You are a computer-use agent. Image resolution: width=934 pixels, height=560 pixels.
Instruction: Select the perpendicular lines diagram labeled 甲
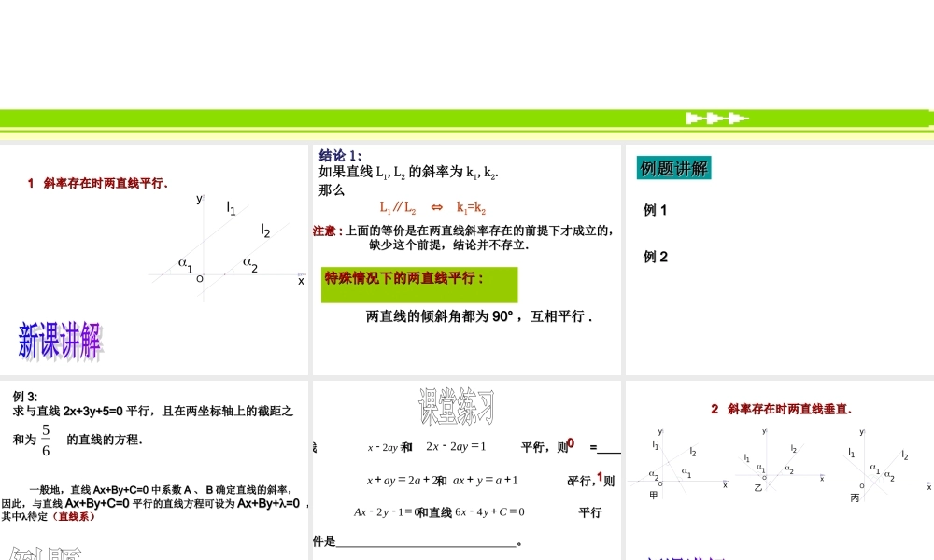pyautogui.click(x=678, y=464)
